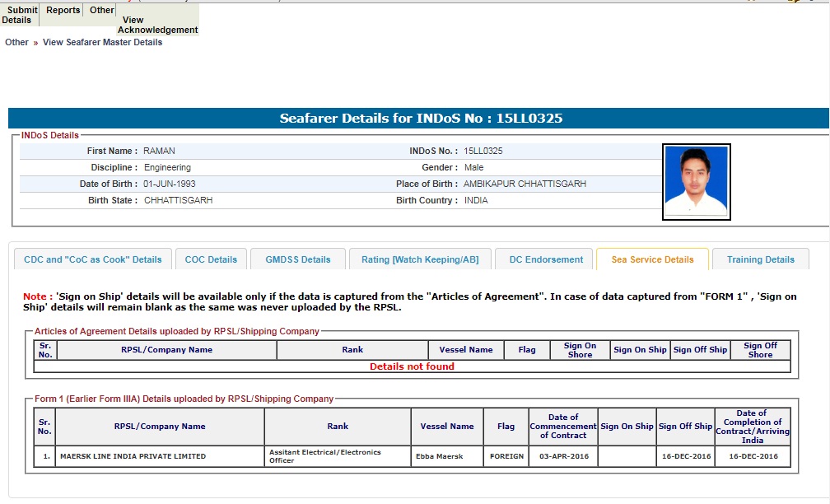830x504 pixels.
Task: Click the Other breadcrumb link
Action: point(16,42)
